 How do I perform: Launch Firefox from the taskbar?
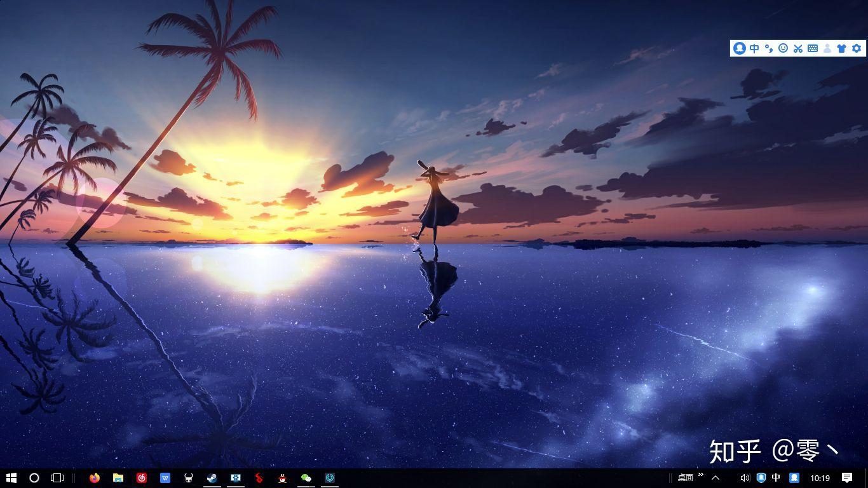coord(94,478)
